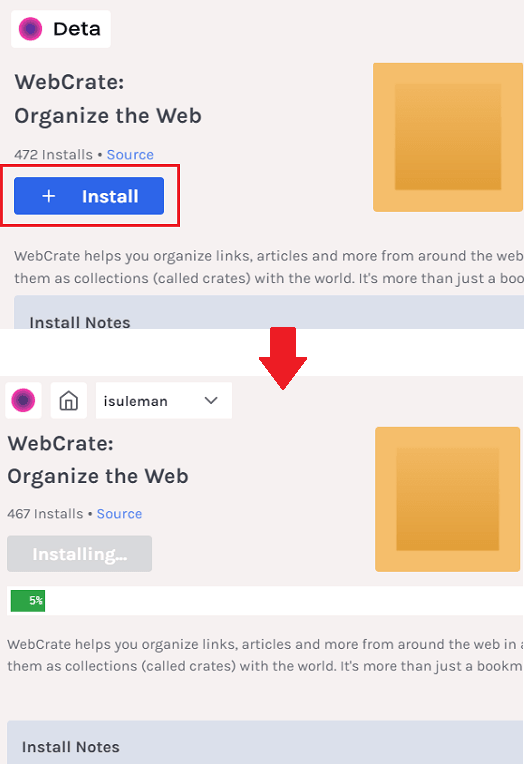524x764 pixels.
Task: Click the upper WebCrate orange app thumbnail
Action: [447, 137]
